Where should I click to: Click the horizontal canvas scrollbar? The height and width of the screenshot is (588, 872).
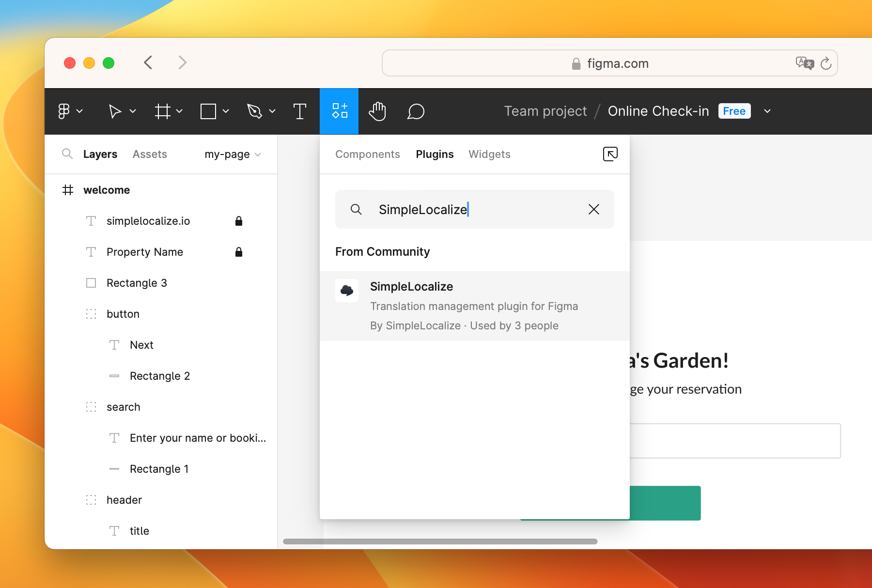coord(440,542)
